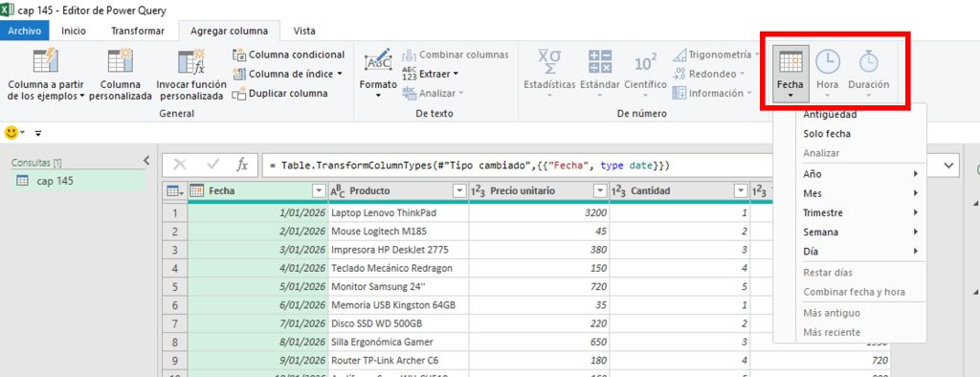Viewport: 980px width, 377px height.
Task: Select cell Mouse Logitech M185
Action: [398, 232]
